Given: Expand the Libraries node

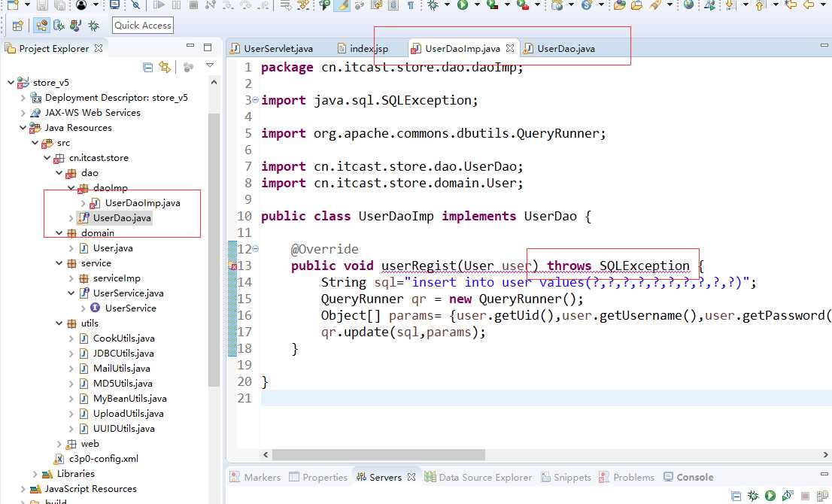Looking at the screenshot, I should 35,474.
